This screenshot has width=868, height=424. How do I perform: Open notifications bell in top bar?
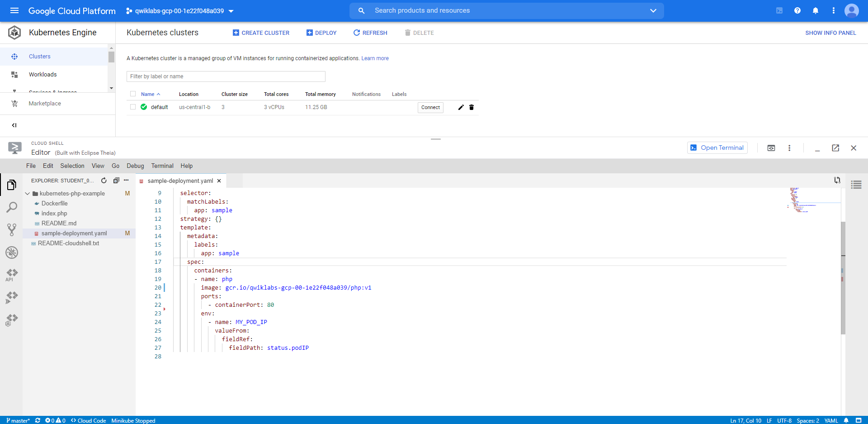pyautogui.click(x=816, y=10)
